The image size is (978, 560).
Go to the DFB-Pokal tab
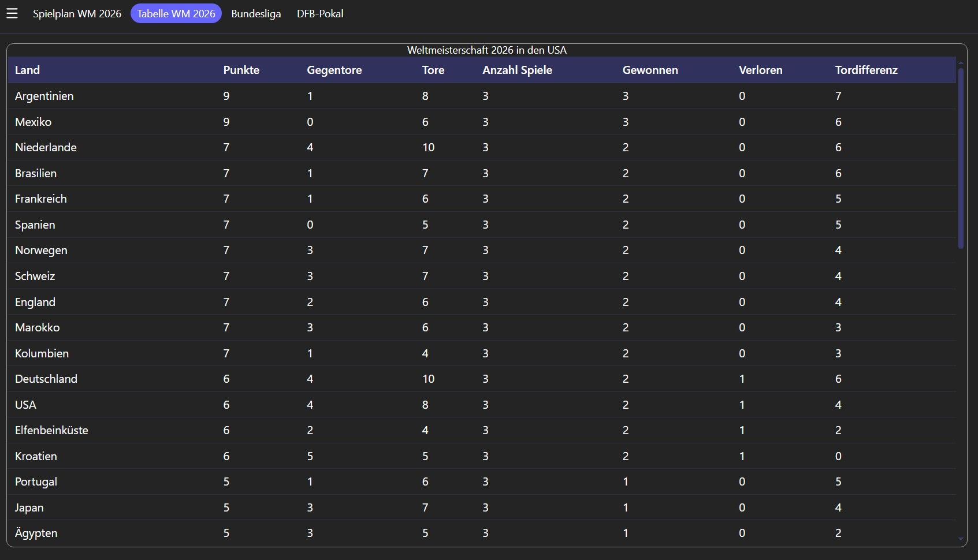point(320,13)
